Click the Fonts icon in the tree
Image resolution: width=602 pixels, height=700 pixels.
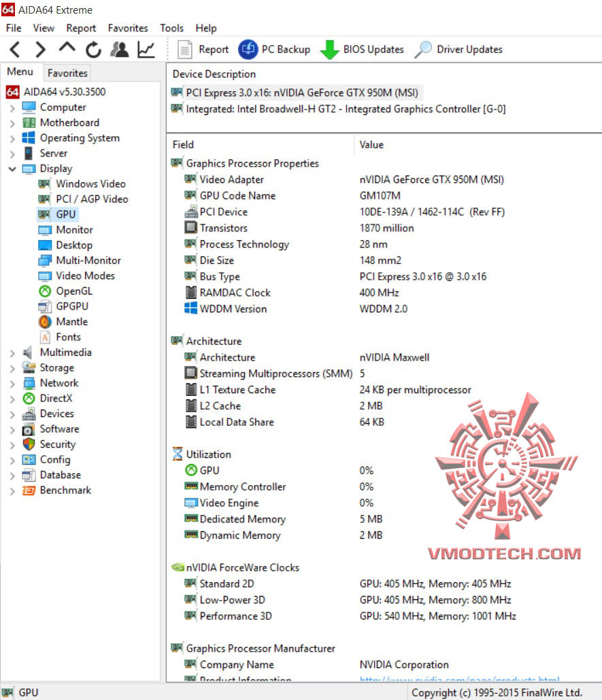pyautogui.click(x=45, y=337)
